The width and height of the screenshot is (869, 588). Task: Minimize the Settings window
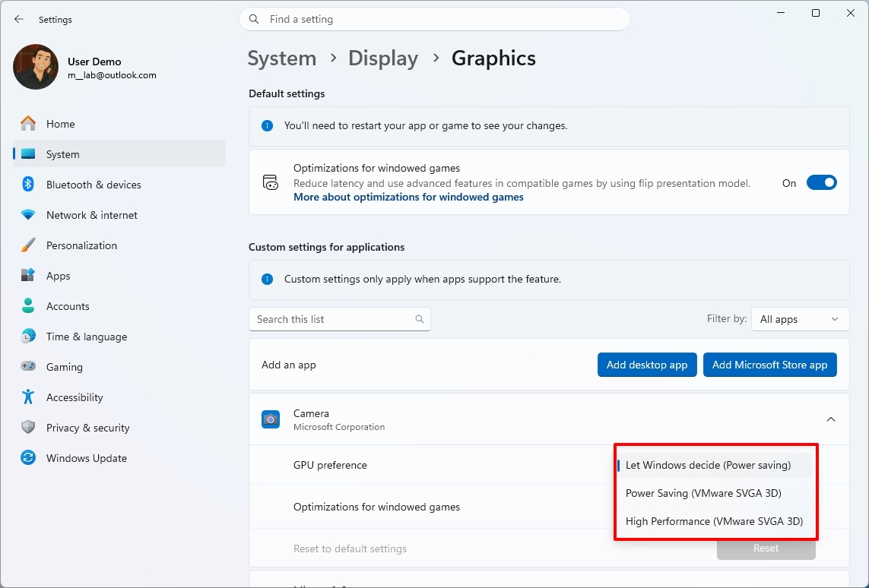pos(781,13)
